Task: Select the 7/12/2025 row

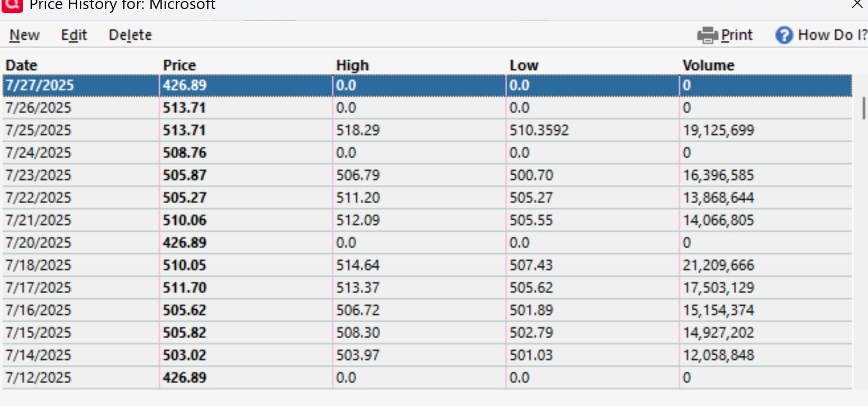Action: click(427, 378)
